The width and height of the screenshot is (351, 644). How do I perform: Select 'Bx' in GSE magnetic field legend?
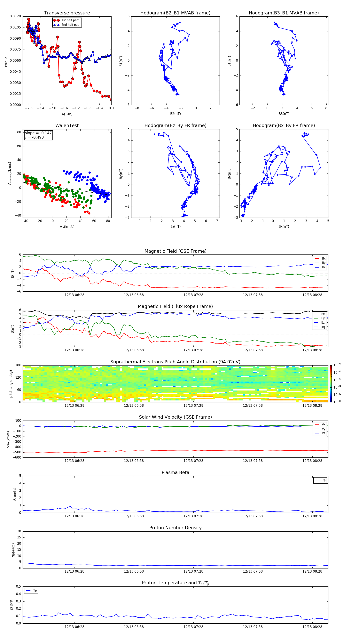pyautogui.click(x=320, y=259)
